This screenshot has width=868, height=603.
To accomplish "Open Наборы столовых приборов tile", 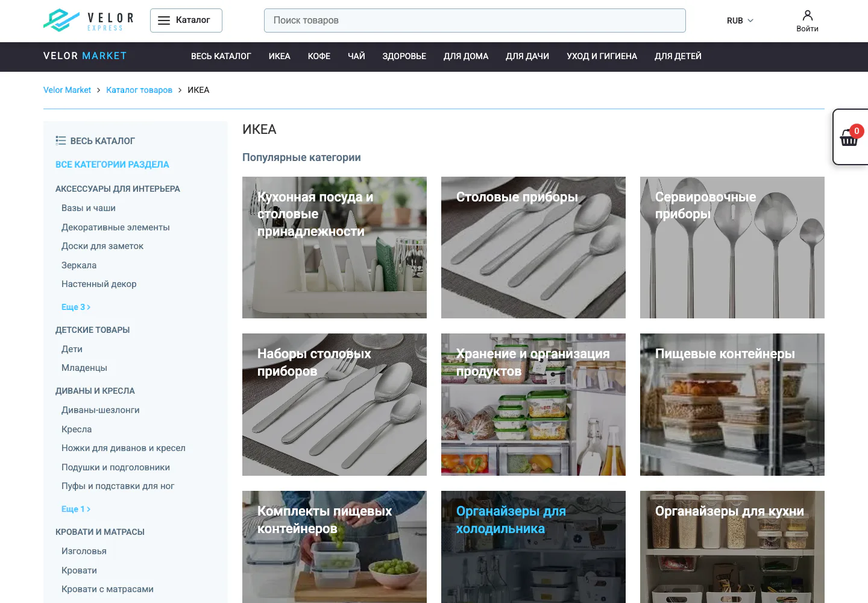I will [x=335, y=405].
